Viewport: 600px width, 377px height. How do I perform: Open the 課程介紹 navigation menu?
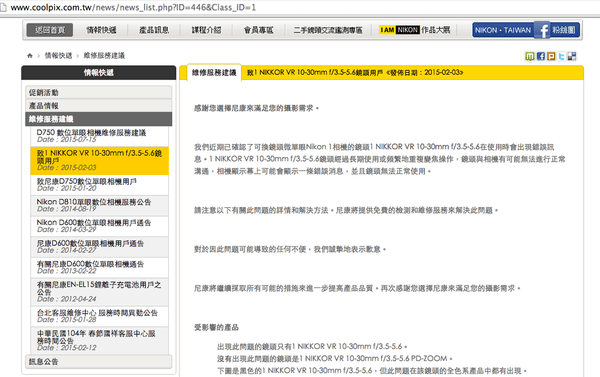coord(206,30)
